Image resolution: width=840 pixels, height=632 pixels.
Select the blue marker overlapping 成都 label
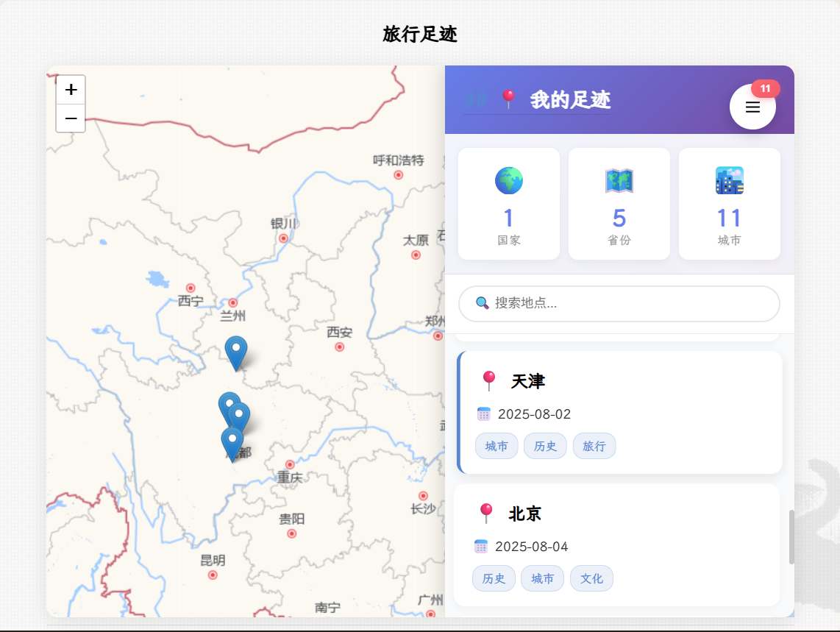(x=232, y=445)
